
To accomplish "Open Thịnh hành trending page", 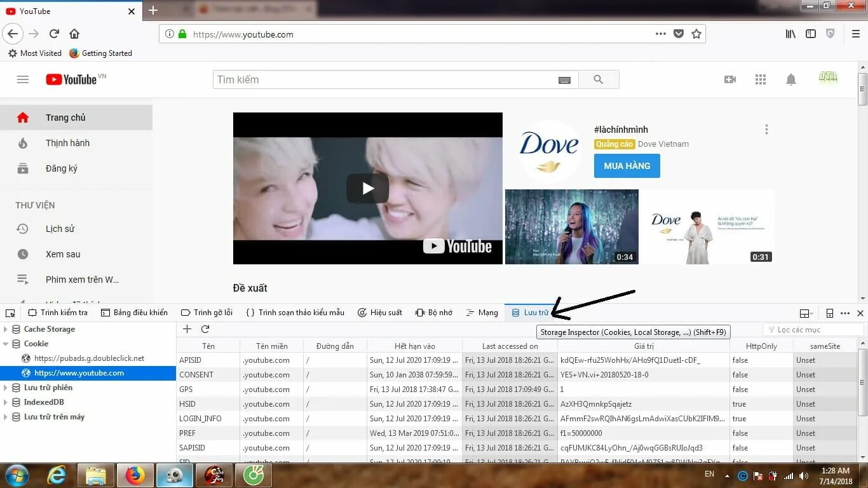I will pos(76,143).
